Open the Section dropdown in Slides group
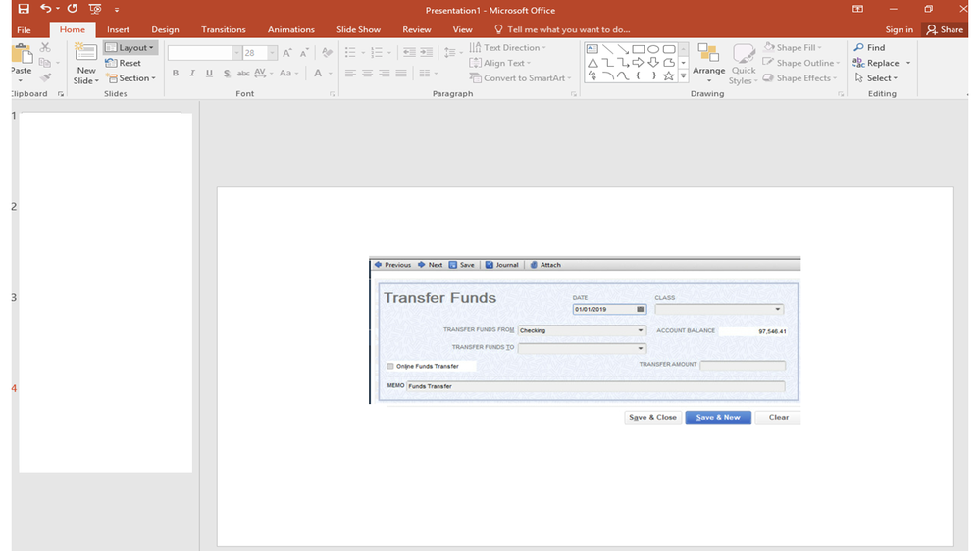980x551 pixels. 131,78
